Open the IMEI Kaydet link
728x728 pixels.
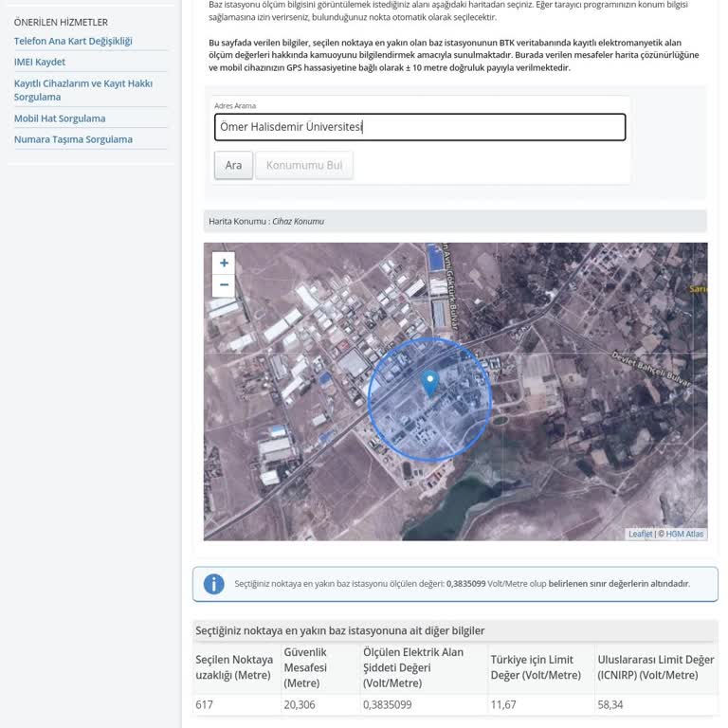click(x=40, y=62)
